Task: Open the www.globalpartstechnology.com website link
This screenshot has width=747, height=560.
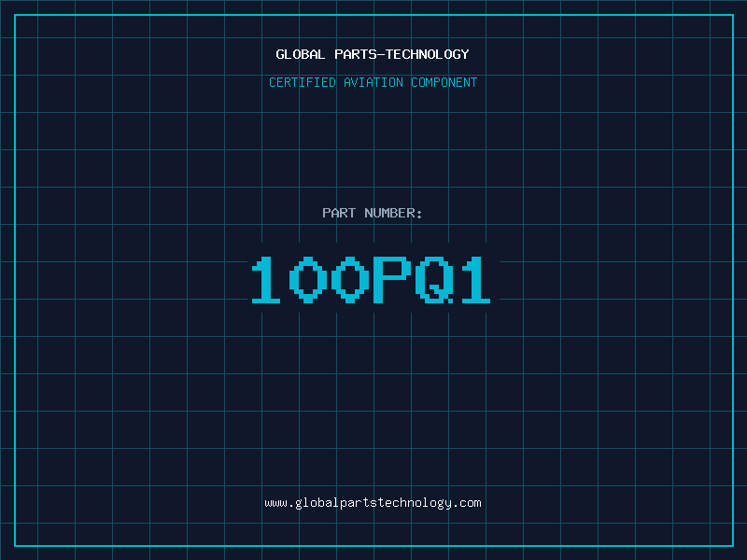Action: (x=373, y=503)
